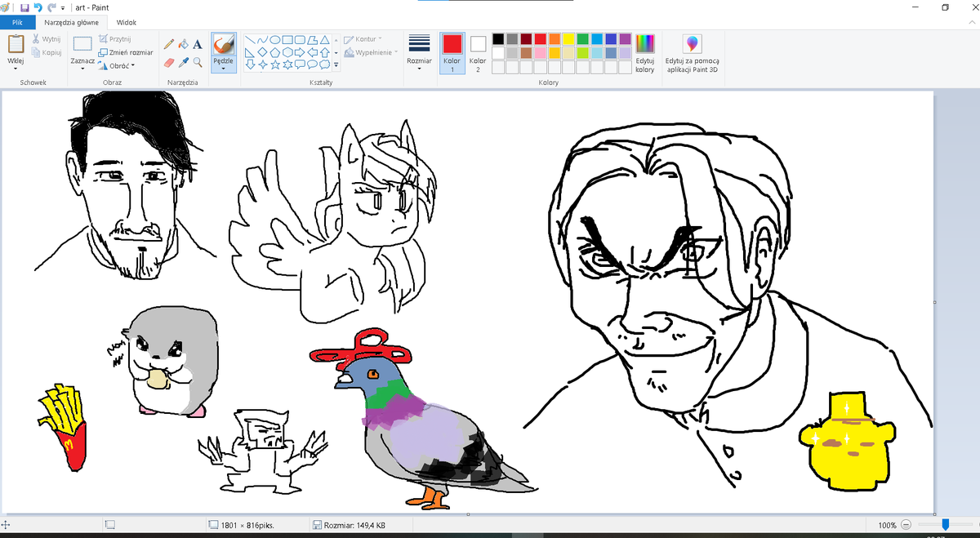Choose the rounded rectangle shape
This screenshot has height=538, width=980.
(301, 39)
